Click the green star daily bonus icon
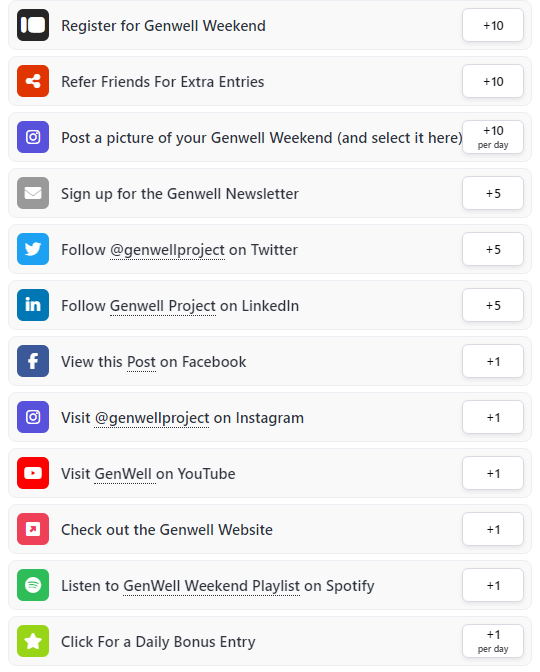The height and width of the screenshot is (672, 540). click(33, 641)
